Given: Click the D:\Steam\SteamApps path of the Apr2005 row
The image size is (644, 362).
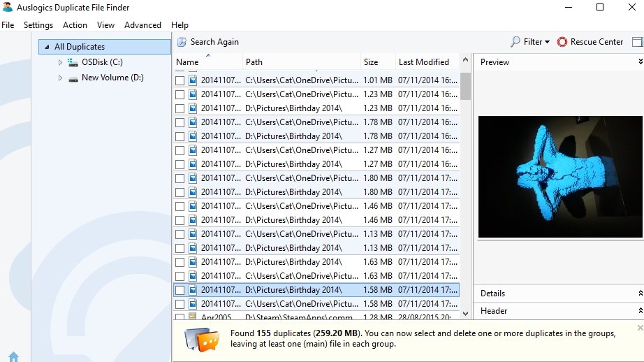Looking at the screenshot, I should tap(299, 317).
